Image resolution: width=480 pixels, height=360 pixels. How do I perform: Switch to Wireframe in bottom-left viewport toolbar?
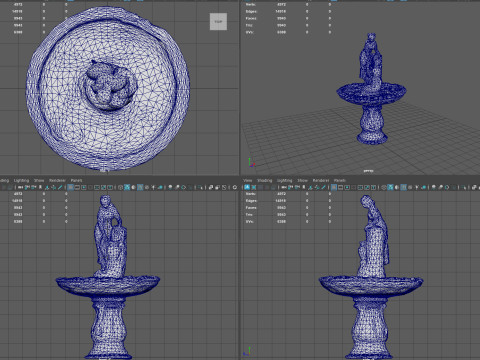coord(120,187)
